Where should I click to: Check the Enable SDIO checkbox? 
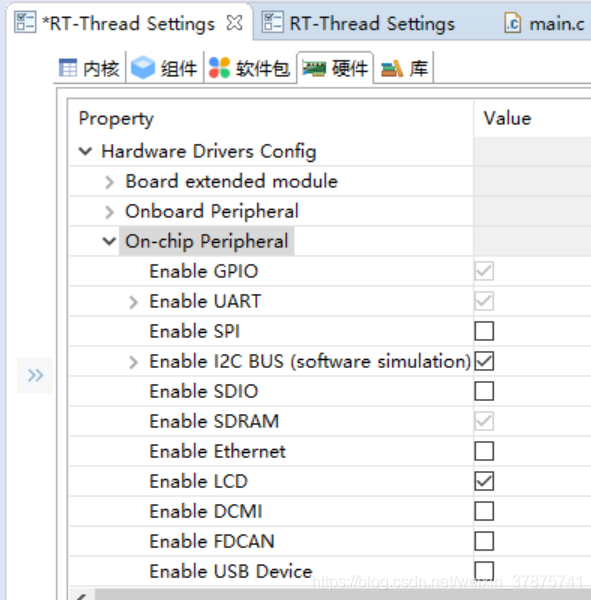pyautogui.click(x=484, y=391)
